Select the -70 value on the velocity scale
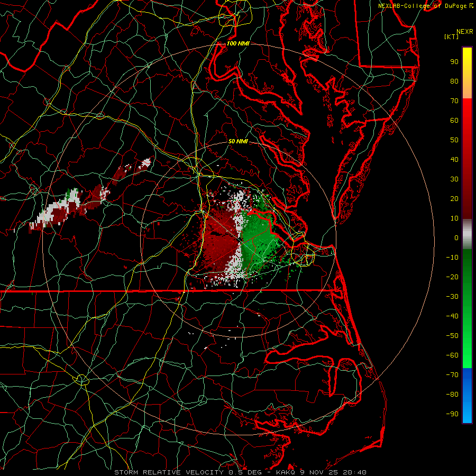 pos(452,375)
